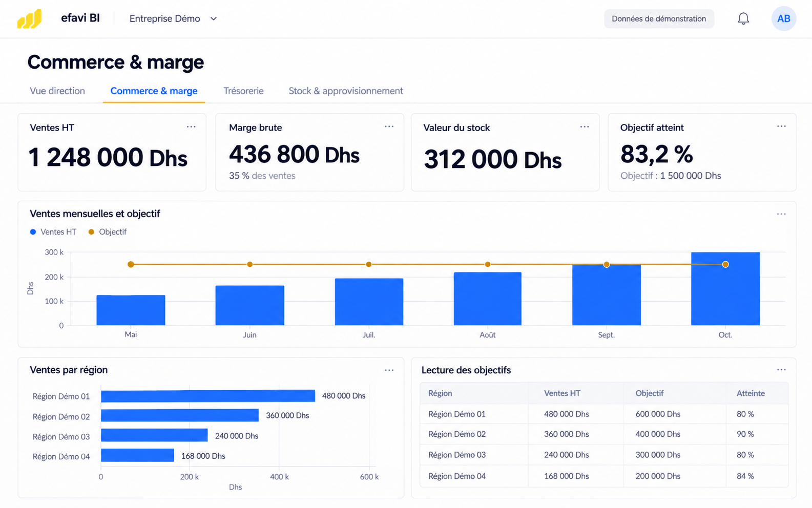Open the Ventes mensuelles et objectif chart menu

781,214
